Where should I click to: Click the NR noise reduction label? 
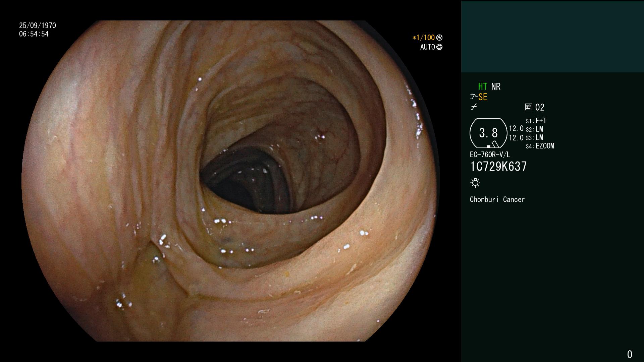(496, 86)
